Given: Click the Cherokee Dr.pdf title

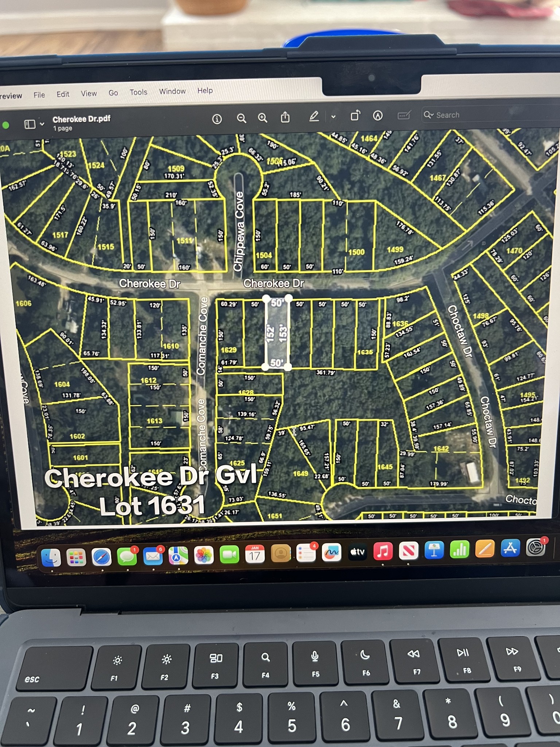Looking at the screenshot, I should [81, 119].
